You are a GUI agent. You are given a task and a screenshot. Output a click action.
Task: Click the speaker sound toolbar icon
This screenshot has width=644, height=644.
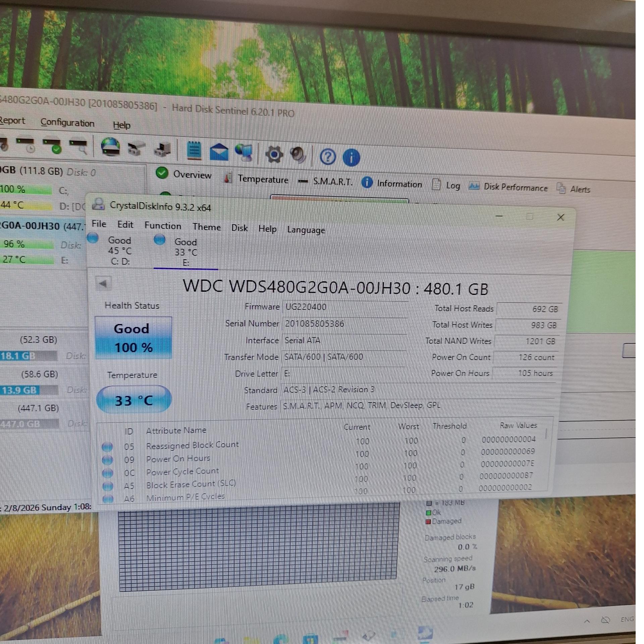(x=298, y=155)
